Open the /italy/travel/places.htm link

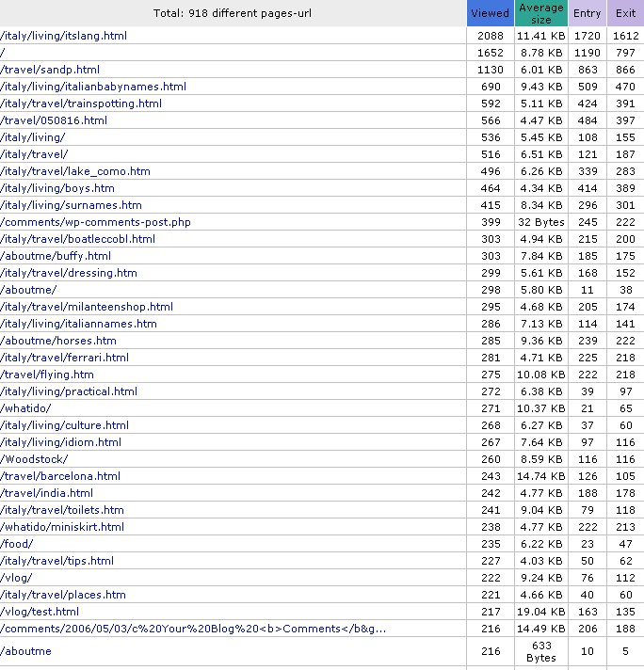point(63,596)
